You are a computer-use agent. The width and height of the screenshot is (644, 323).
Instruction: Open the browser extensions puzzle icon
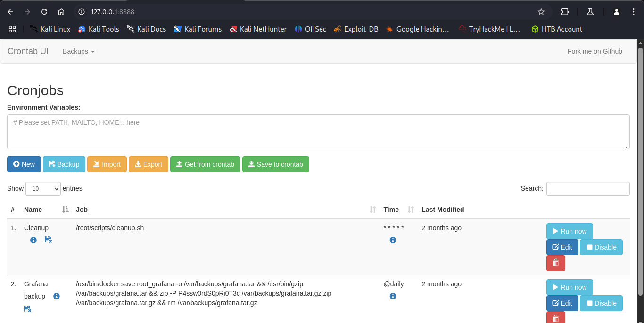coord(565,12)
